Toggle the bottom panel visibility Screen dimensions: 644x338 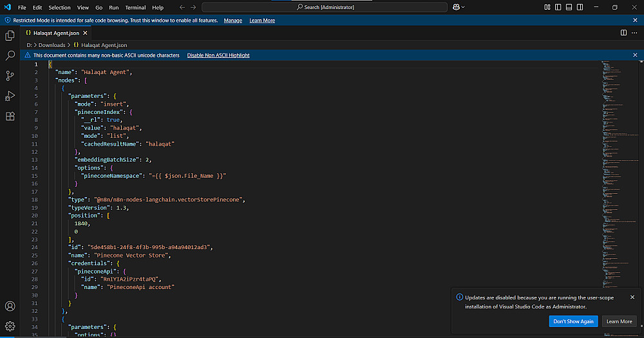pyautogui.click(x=568, y=7)
